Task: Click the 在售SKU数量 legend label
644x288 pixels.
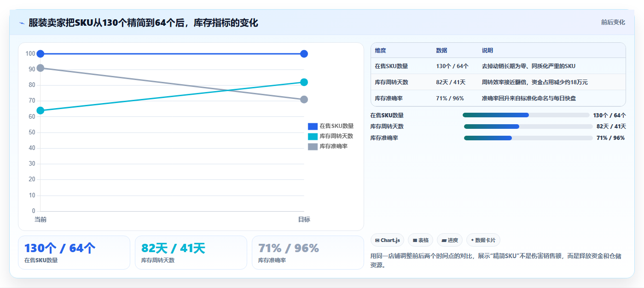Action: pos(337,126)
